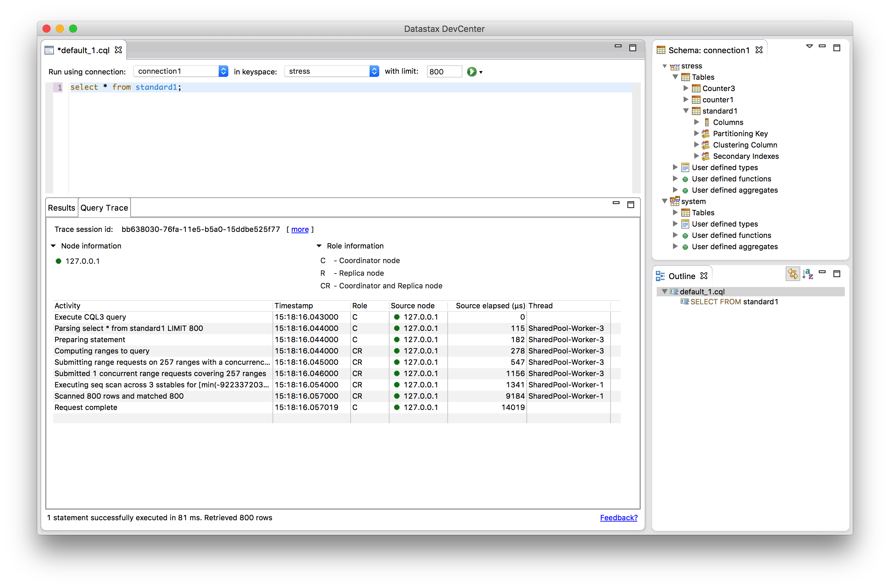890x588 pixels.
Task: Run the CQL query with the green play button
Action: 472,72
